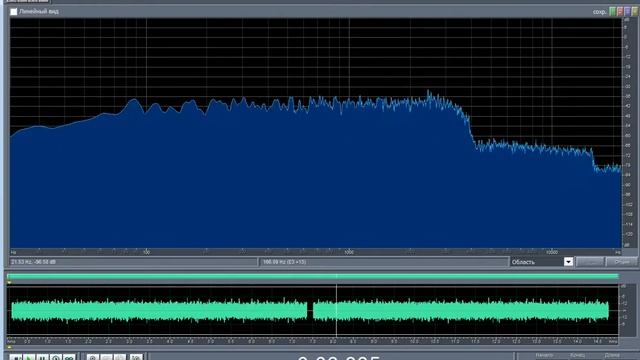The image size is (640, 360).
Task: Enable the Линейный вид checkbox
Action: [x=14, y=12]
